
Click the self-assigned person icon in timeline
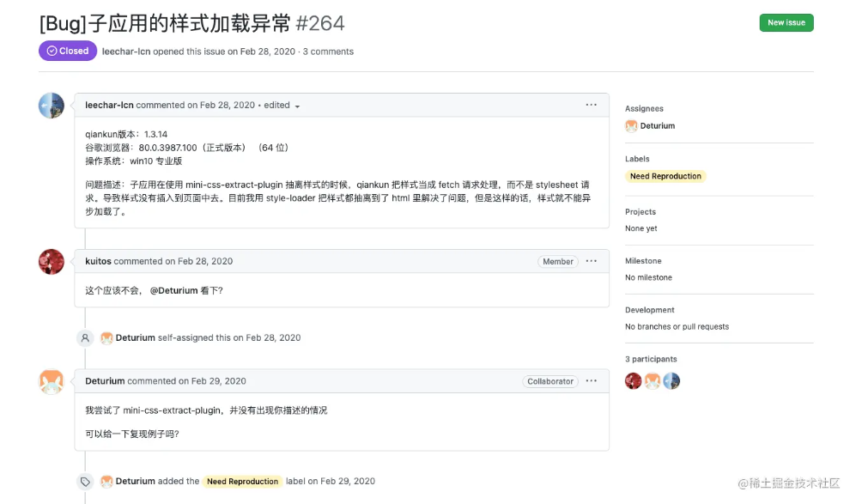tap(85, 338)
